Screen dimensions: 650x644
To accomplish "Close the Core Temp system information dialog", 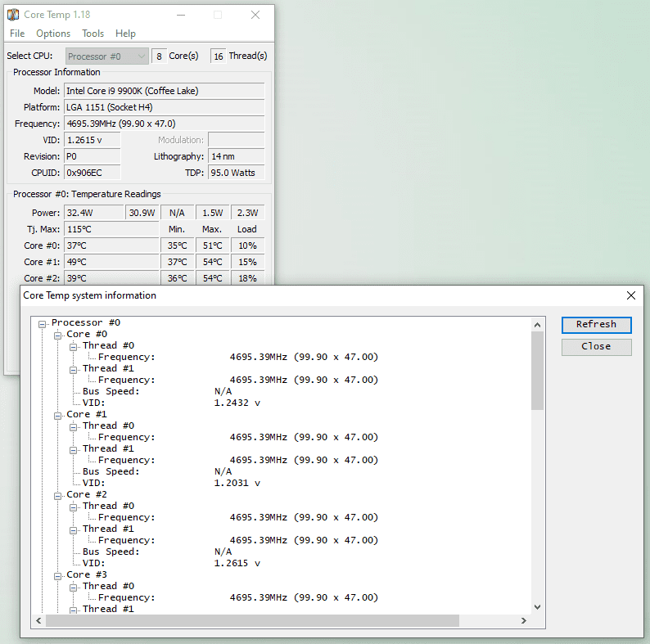I will [x=631, y=295].
